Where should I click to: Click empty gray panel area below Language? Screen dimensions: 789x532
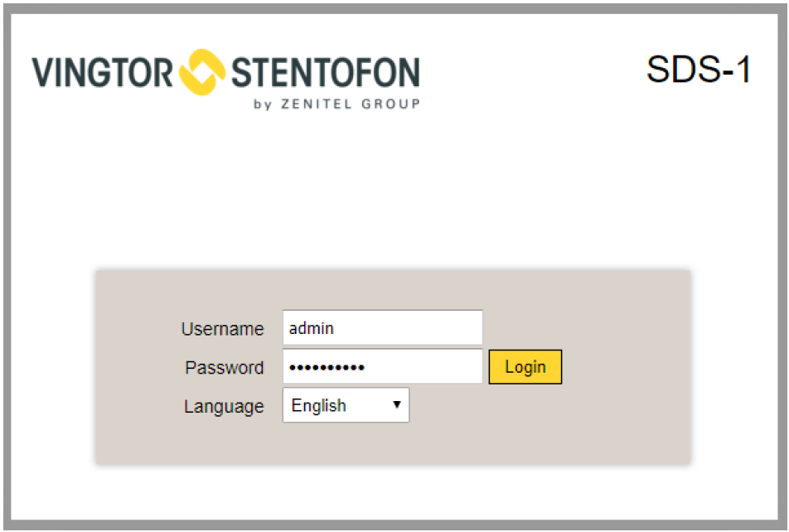pyautogui.click(x=373, y=445)
